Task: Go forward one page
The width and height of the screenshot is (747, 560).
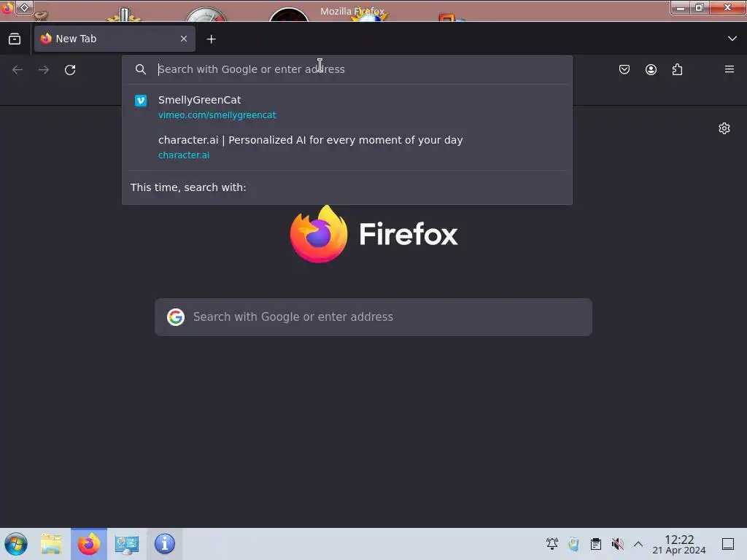Action: [44, 70]
